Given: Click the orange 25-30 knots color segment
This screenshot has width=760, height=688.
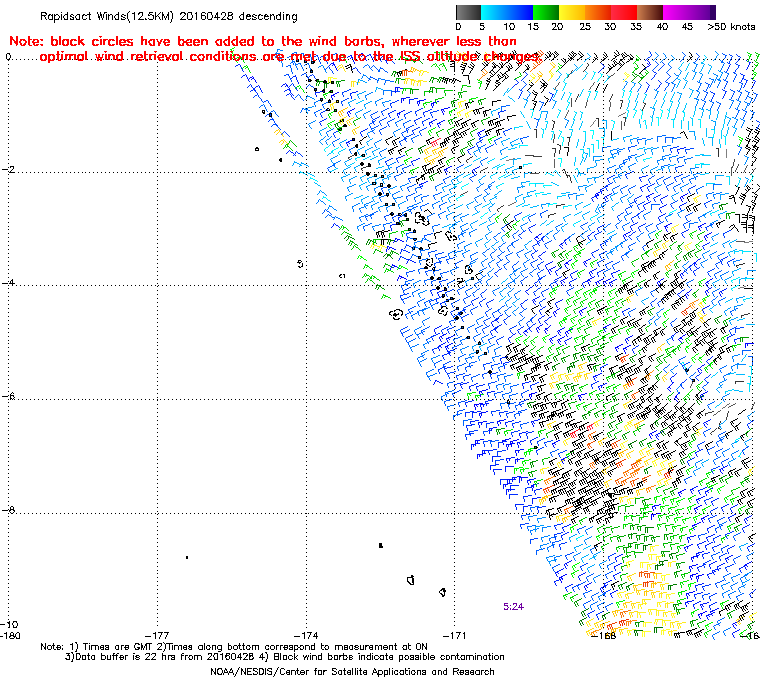Looking at the screenshot, I should [598, 13].
